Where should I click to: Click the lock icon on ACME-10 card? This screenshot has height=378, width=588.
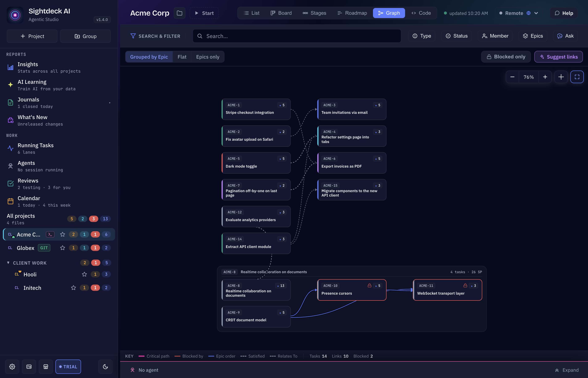tap(369, 285)
